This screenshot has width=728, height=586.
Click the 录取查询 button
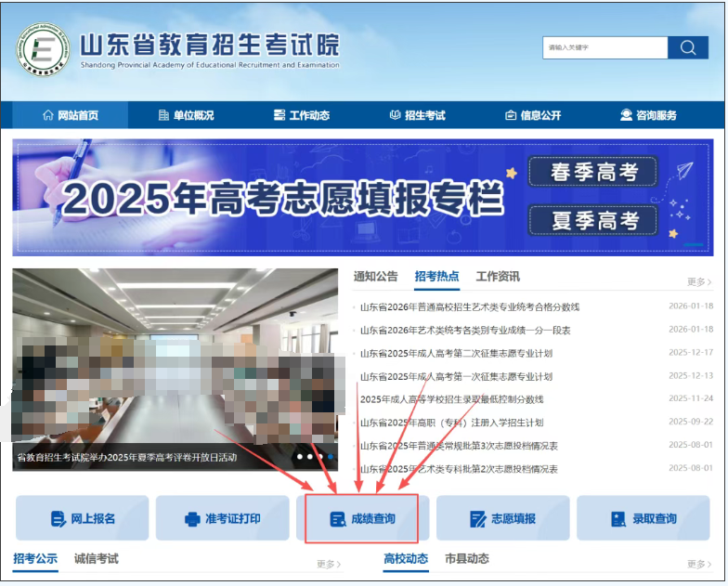pyautogui.click(x=643, y=518)
